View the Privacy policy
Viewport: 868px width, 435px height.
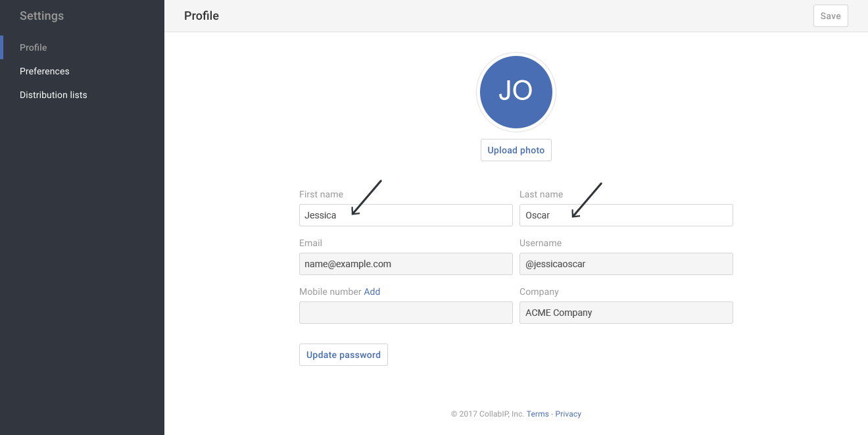coord(568,413)
